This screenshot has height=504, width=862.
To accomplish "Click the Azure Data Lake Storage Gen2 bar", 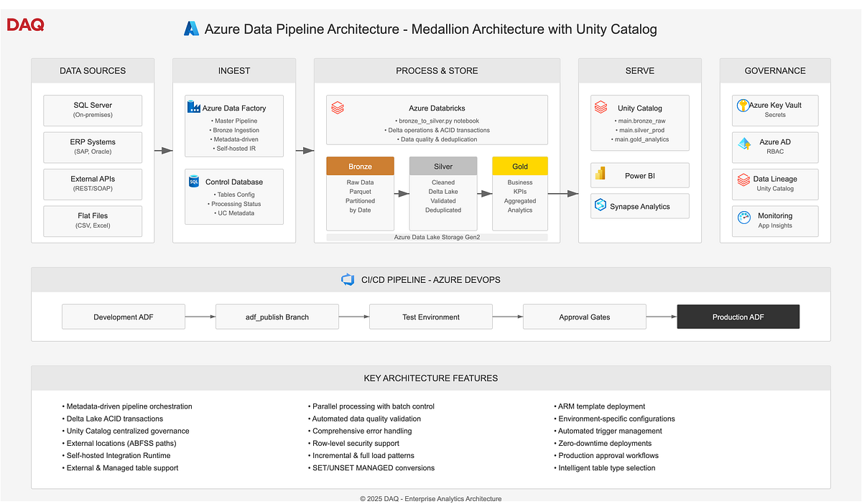I will (437, 236).
